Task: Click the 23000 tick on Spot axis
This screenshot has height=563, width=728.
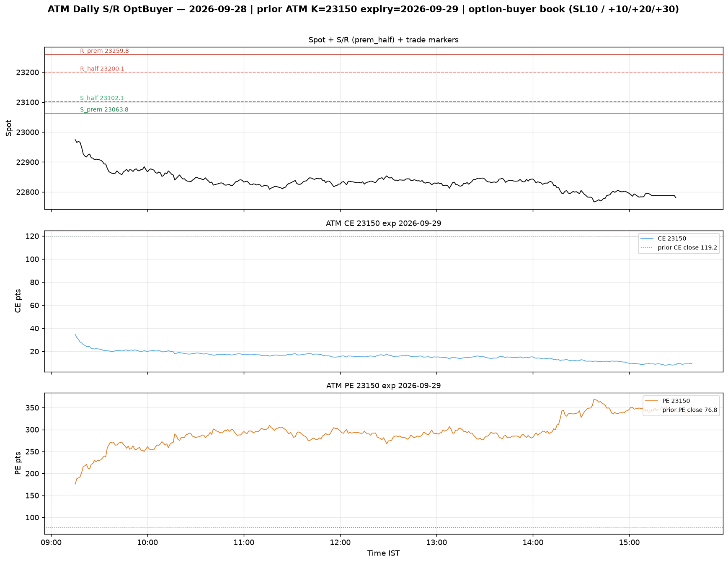Action: [28, 132]
